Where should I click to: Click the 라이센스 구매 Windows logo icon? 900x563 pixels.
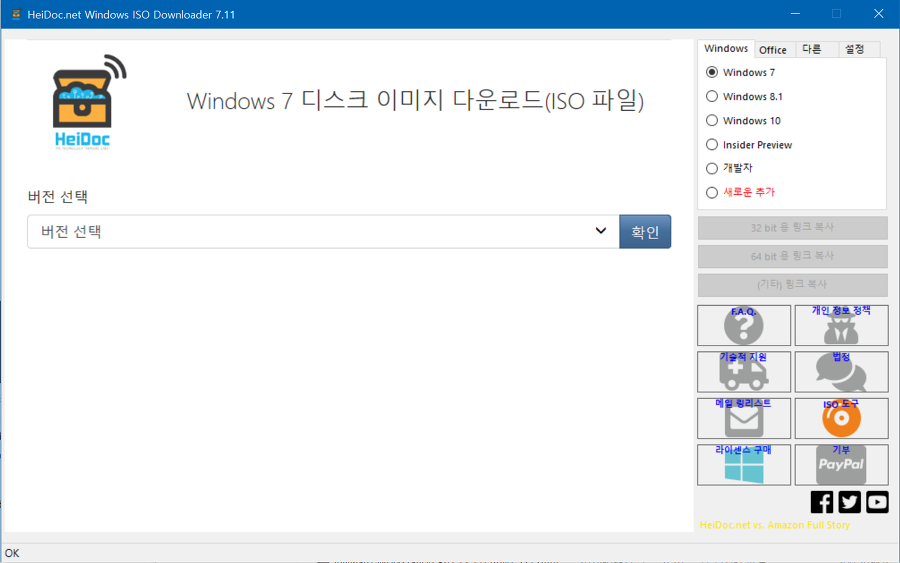click(743, 465)
